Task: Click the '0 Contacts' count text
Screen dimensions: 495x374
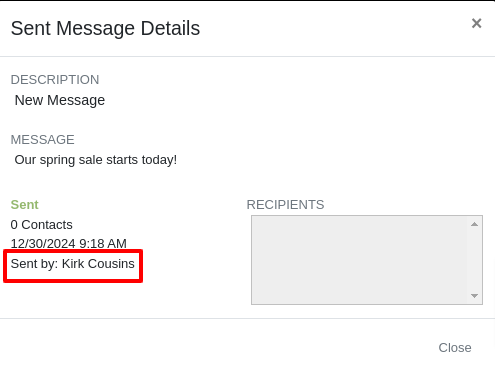Action: pos(41,225)
